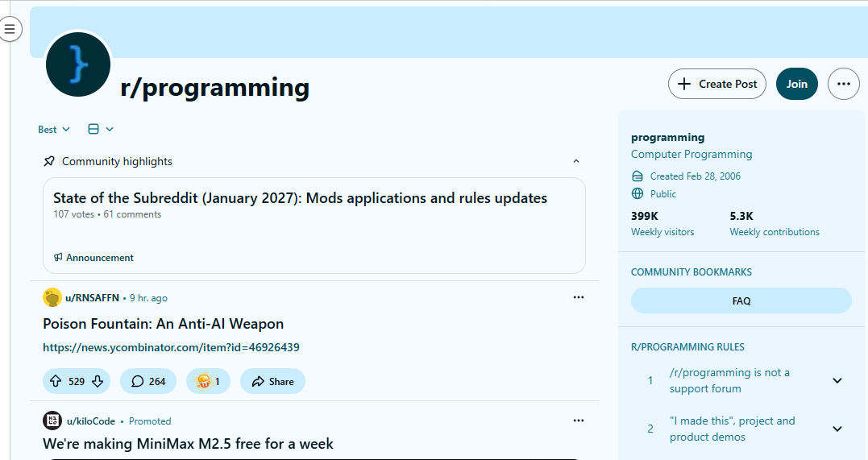Click the r/programming page heading
This screenshot has height=460, width=868.
pos(215,88)
